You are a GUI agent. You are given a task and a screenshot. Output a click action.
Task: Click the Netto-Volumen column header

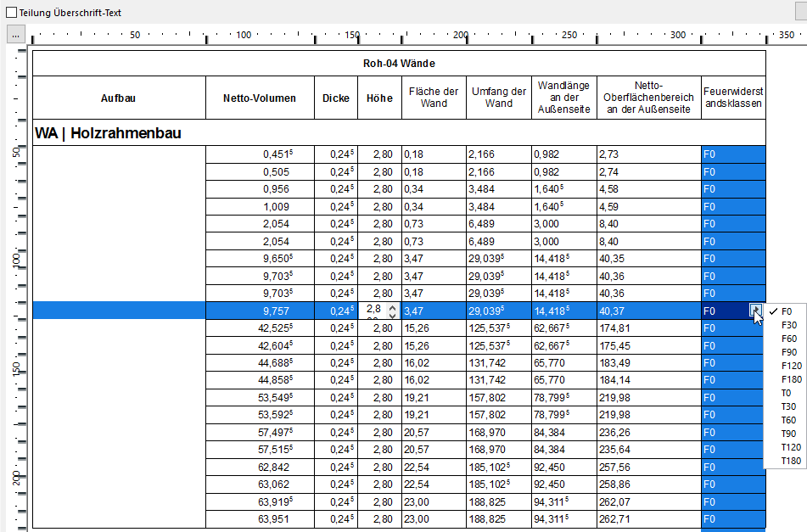(260, 98)
